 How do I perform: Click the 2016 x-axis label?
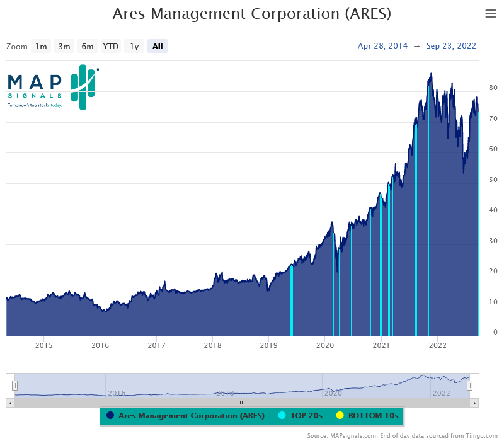pyautogui.click(x=100, y=345)
